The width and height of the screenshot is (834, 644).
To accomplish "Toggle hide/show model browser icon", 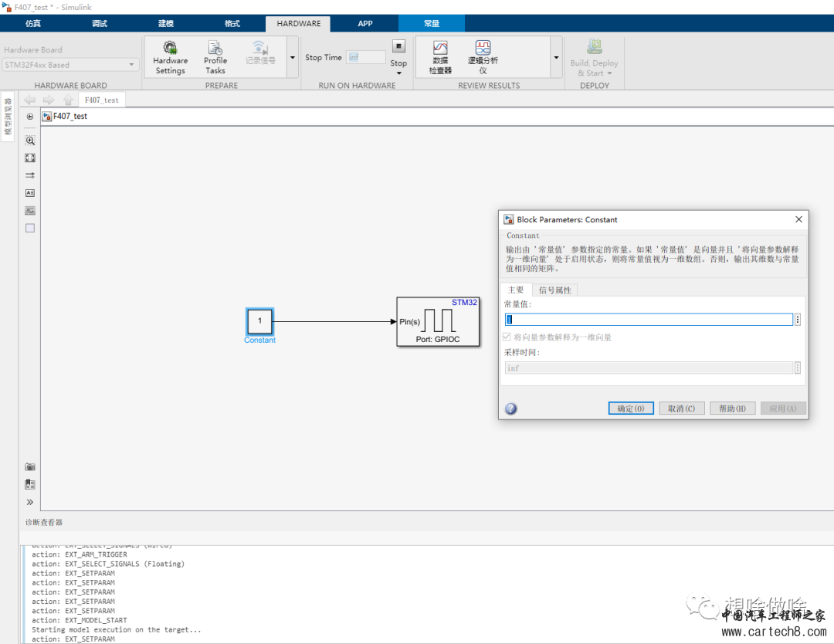I will coord(30,117).
